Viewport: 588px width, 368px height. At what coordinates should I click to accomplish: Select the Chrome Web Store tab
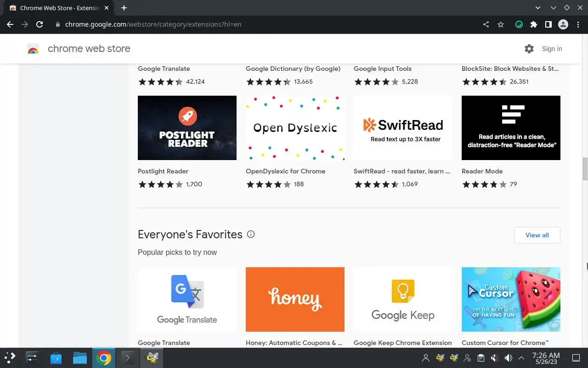click(x=60, y=8)
